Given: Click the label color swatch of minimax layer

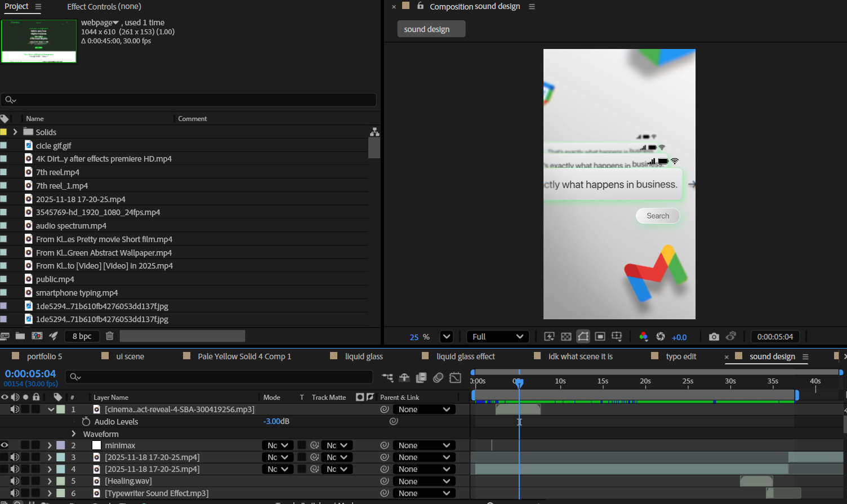Looking at the screenshot, I should (x=61, y=445).
